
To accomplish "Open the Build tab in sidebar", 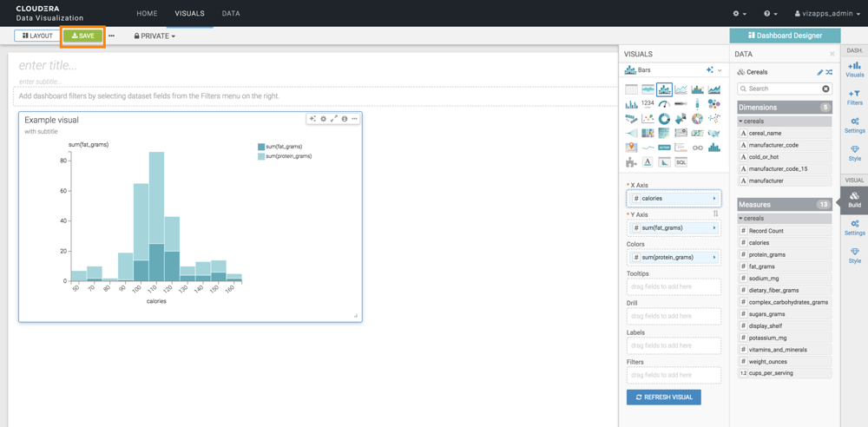I will click(x=854, y=200).
